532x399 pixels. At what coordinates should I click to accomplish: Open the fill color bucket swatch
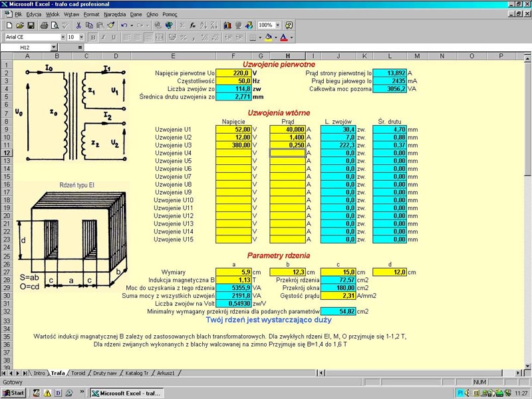(x=268, y=37)
